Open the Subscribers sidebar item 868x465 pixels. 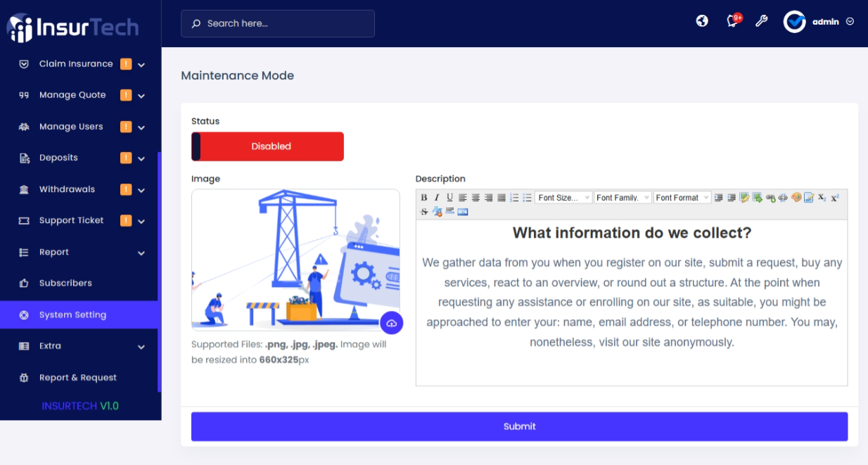coord(79,283)
